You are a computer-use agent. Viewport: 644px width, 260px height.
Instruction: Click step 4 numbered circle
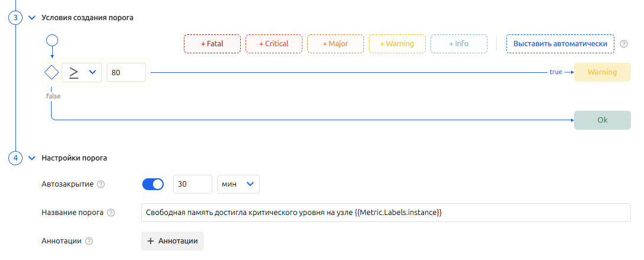[15, 158]
